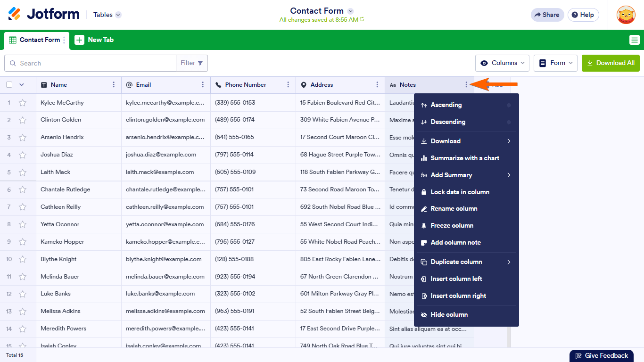The height and width of the screenshot is (362, 644).
Task: Select email cell luke.banks@example.com
Action: tap(166, 294)
